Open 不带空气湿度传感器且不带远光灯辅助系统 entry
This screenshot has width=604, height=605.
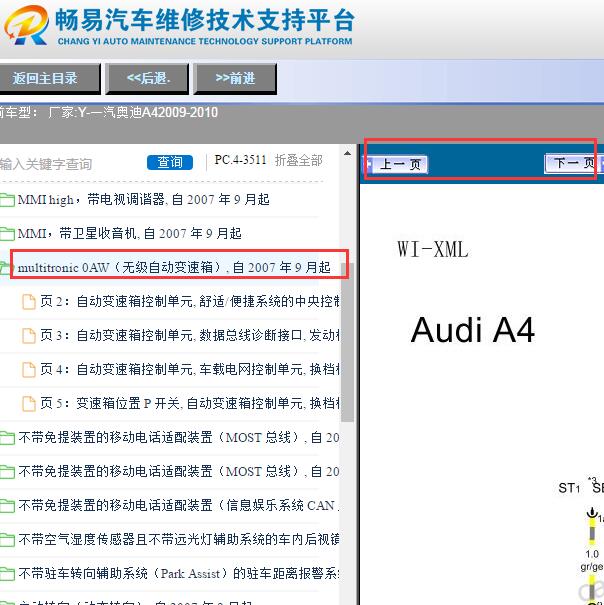[x=179, y=539]
